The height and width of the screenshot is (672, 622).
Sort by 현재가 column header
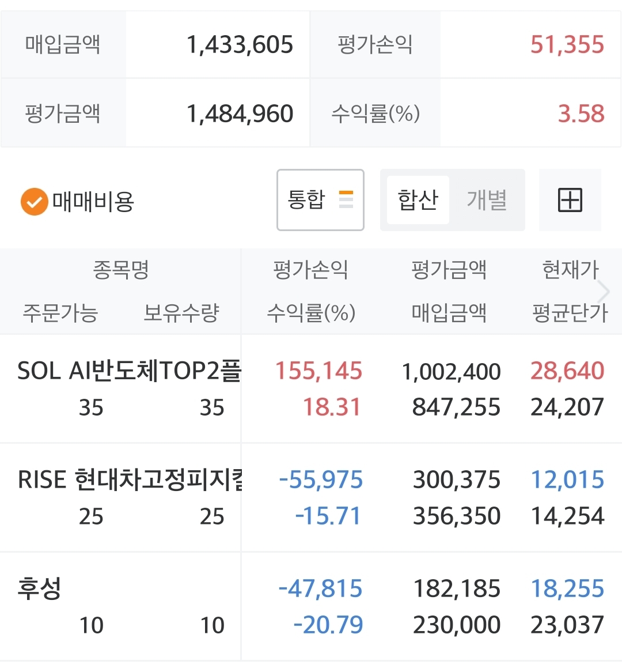pos(570,270)
